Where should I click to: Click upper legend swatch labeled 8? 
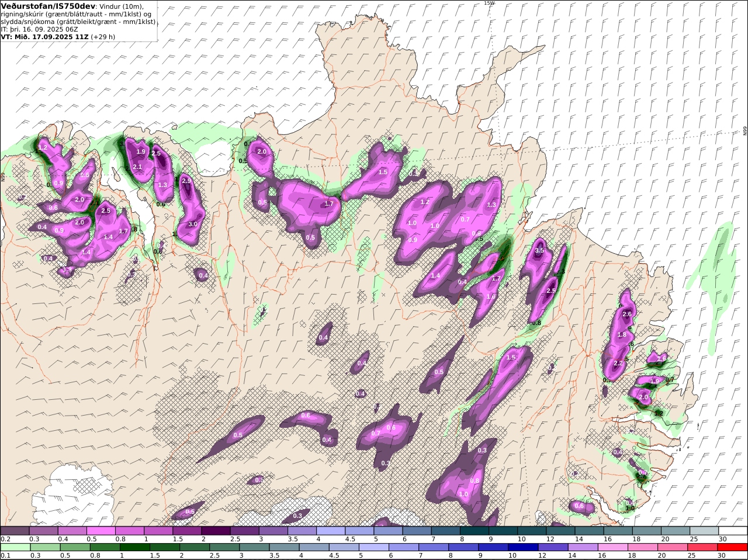(x=474, y=531)
